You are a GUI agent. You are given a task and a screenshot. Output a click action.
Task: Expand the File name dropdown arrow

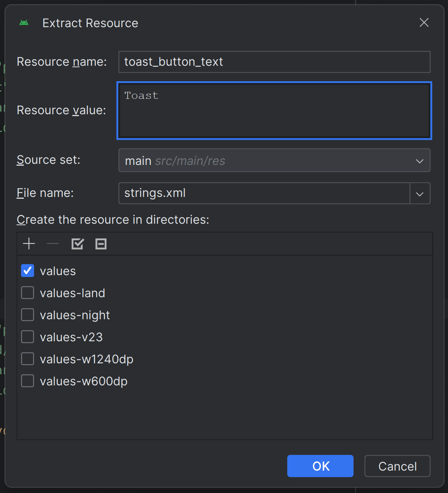pos(420,194)
